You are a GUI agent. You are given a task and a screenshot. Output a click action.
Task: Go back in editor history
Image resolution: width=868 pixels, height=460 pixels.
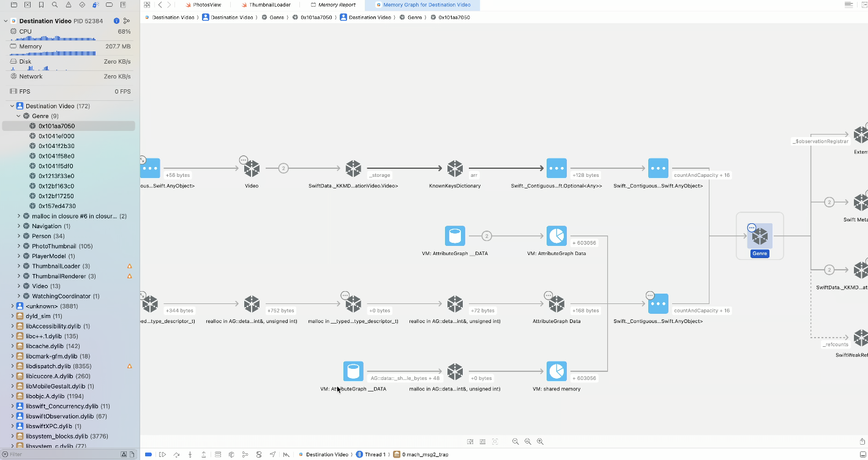[x=160, y=4]
